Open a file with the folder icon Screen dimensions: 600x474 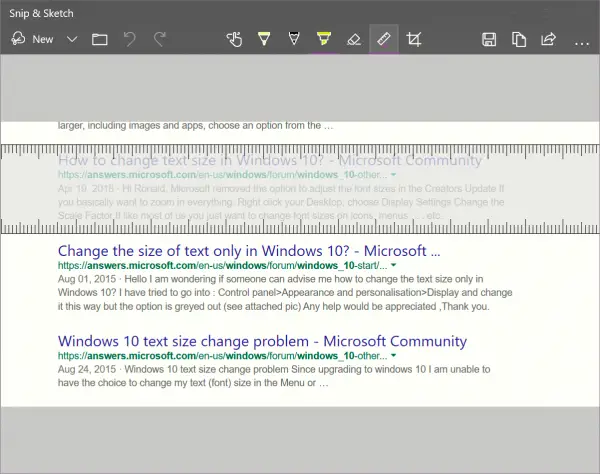[99, 39]
